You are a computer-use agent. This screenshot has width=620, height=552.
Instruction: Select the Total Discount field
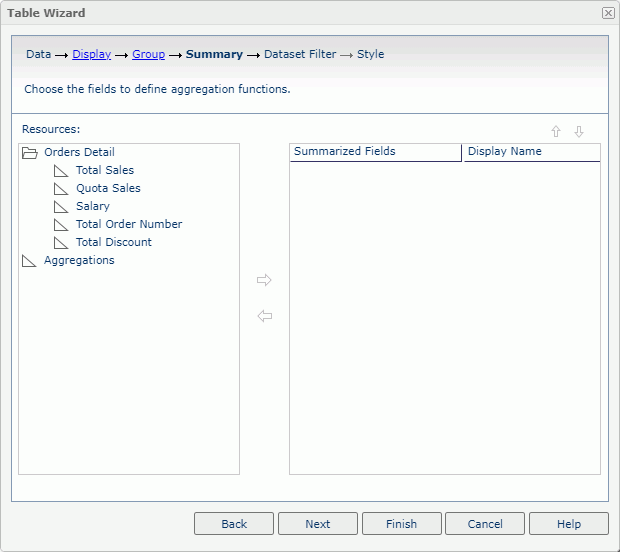pos(114,242)
